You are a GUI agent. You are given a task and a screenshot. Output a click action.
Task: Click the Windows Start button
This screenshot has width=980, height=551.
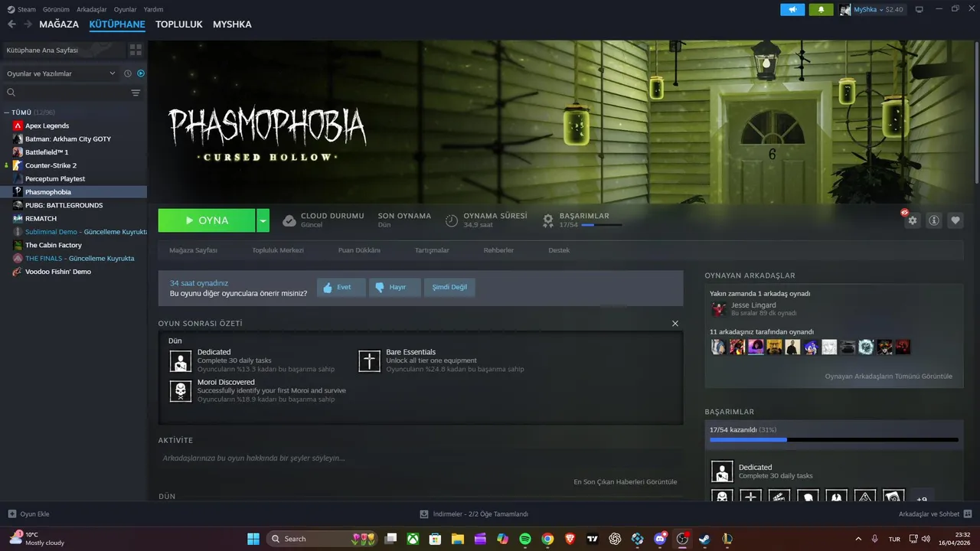[x=253, y=539]
